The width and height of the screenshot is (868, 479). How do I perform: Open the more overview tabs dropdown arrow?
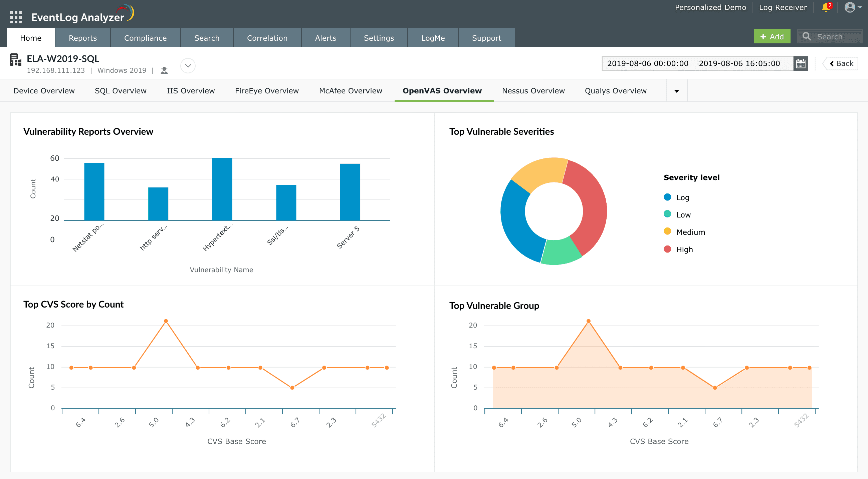676,91
